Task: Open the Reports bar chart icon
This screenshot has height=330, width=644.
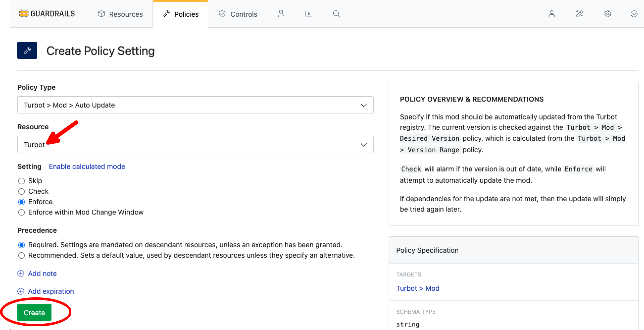Action: (x=308, y=14)
